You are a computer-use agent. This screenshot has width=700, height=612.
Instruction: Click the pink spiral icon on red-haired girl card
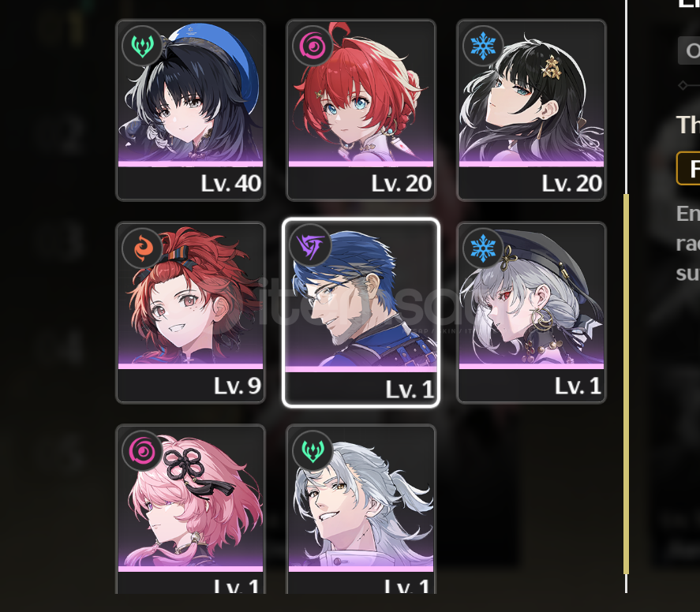tap(313, 46)
